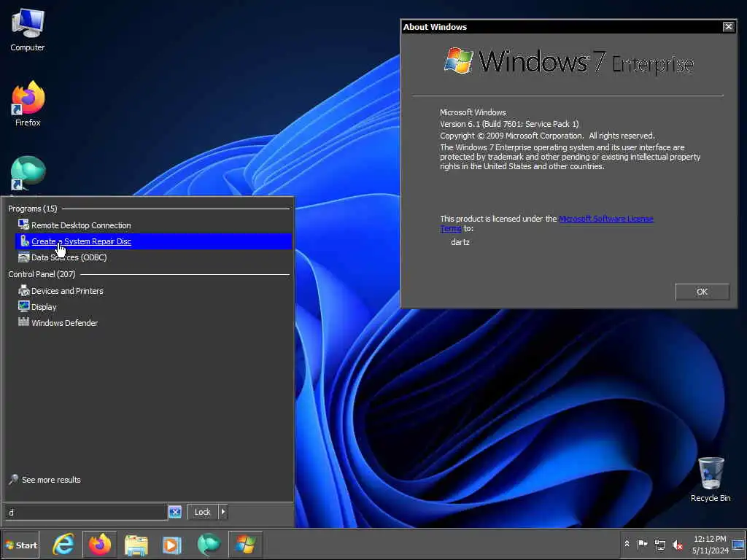747x560 pixels.
Task: Open the Recycle Bin on the desktop
Action: pyautogui.click(x=711, y=479)
